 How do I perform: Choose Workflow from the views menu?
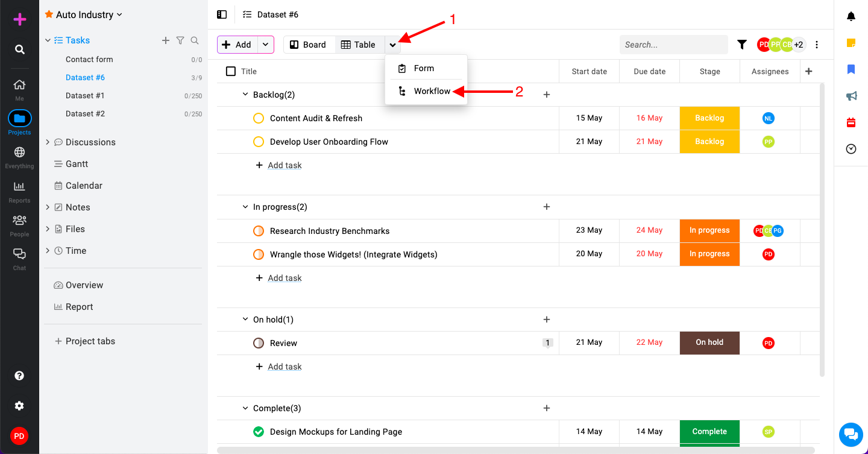[x=426, y=91]
